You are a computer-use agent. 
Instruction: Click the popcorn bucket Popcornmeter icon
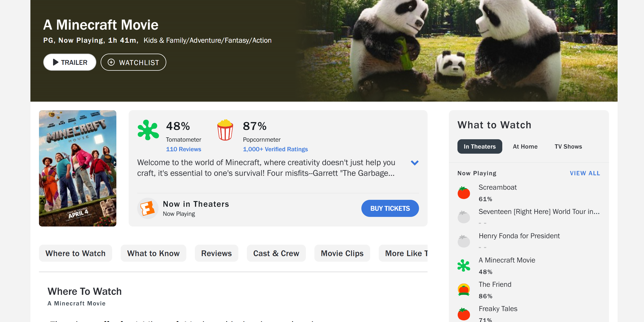pos(225,130)
